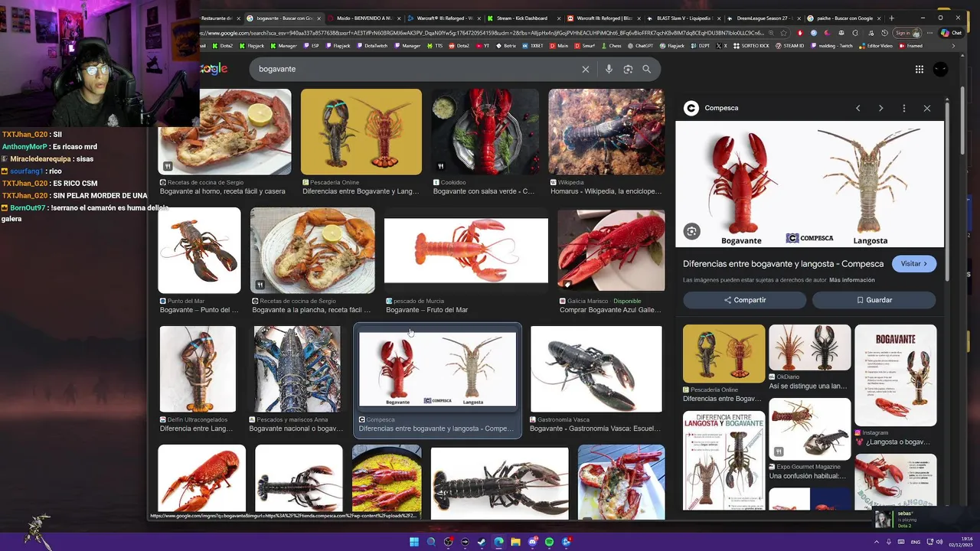This screenshot has width=980, height=551.
Task: Open Windows taskbar search
Action: (x=431, y=542)
